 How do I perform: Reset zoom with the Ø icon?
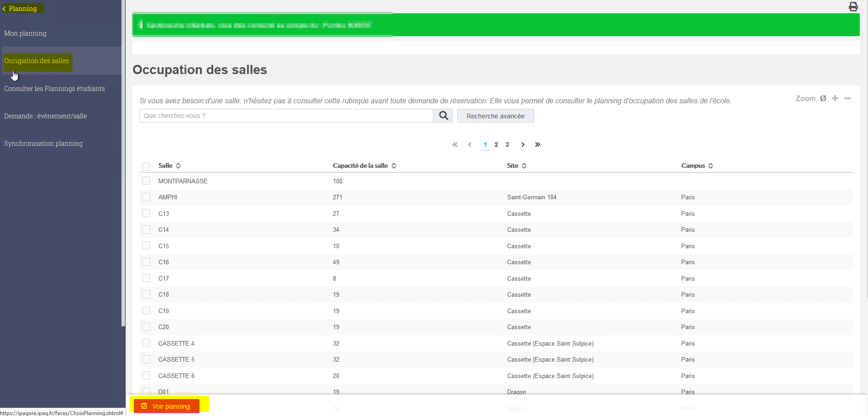[x=823, y=98]
